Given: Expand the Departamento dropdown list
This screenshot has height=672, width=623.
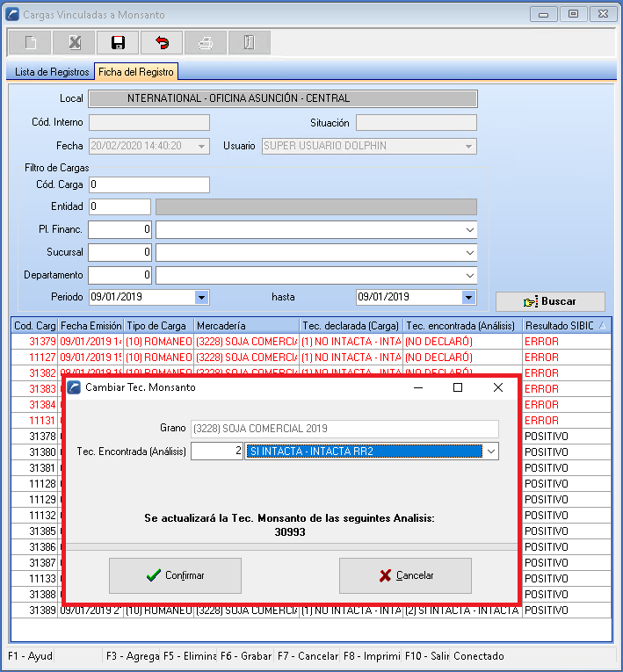Looking at the screenshot, I should pos(470,275).
